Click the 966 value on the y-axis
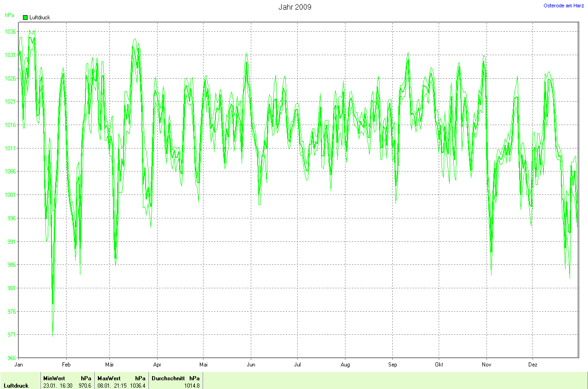588x389 pixels. (11, 358)
